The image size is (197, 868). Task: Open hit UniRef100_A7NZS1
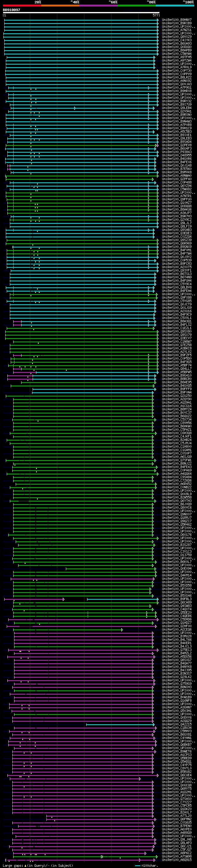coord(177,30)
